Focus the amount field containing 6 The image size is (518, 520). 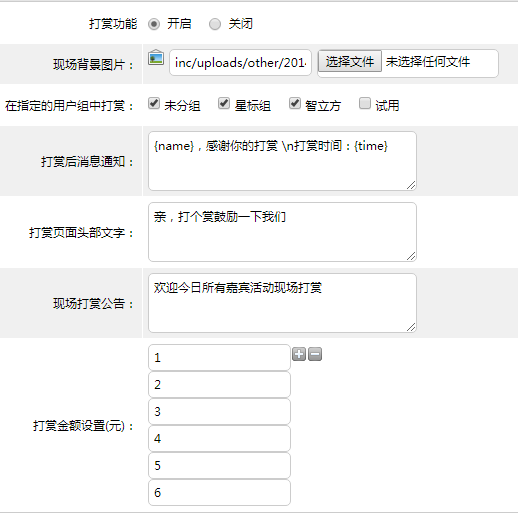click(x=219, y=493)
